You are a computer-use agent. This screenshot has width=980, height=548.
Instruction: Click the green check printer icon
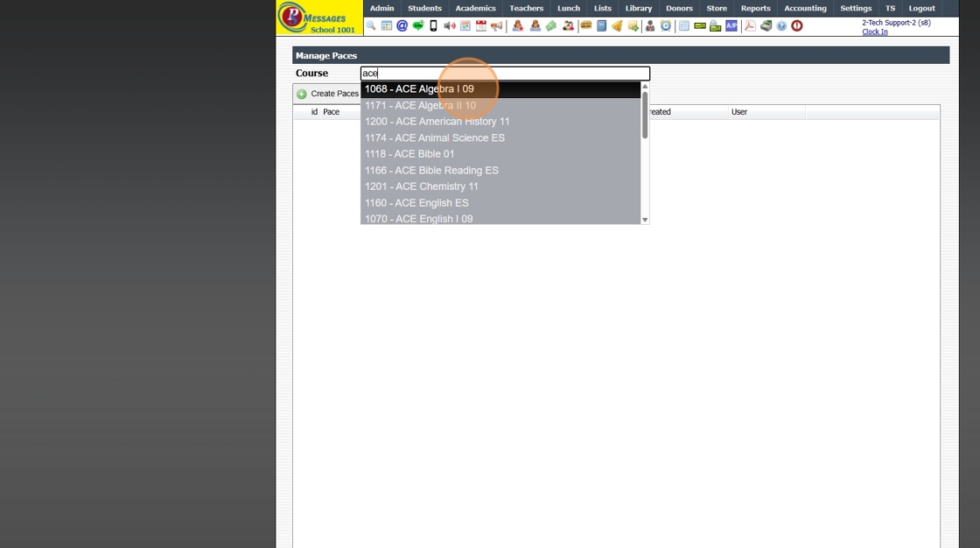716,25
